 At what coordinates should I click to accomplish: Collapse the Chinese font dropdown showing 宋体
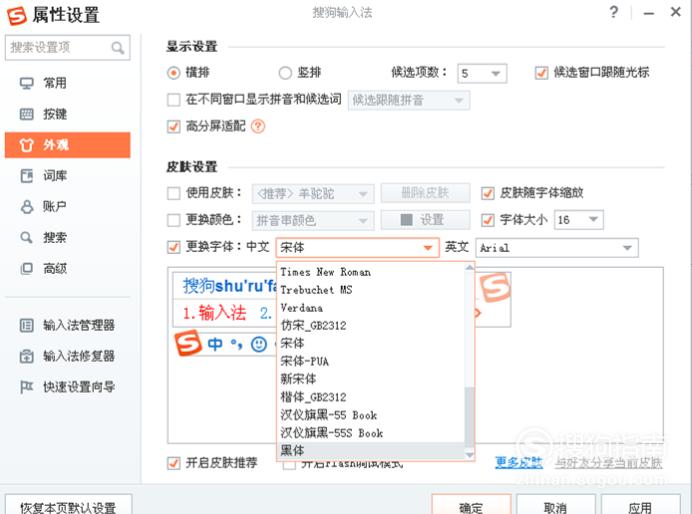[357, 248]
